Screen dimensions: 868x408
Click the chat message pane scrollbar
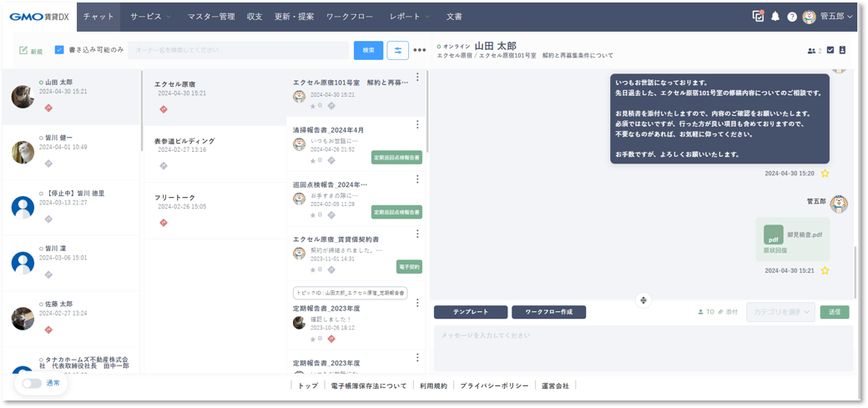tap(856, 271)
